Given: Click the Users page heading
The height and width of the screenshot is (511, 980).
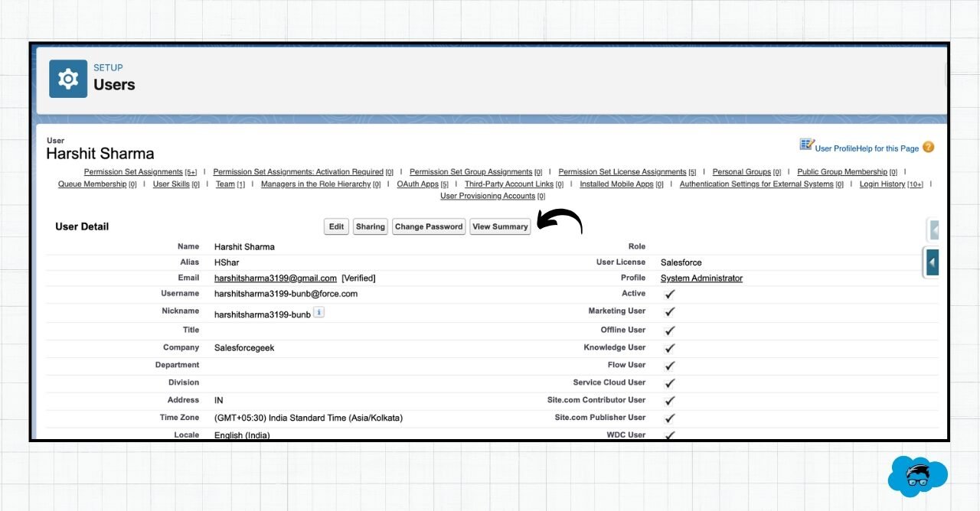Looking at the screenshot, I should click(x=114, y=85).
